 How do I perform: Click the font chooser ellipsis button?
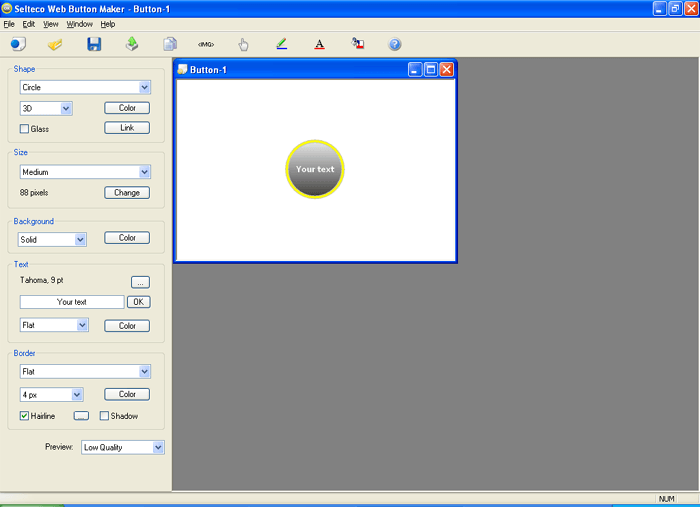[x=140, y=282]
